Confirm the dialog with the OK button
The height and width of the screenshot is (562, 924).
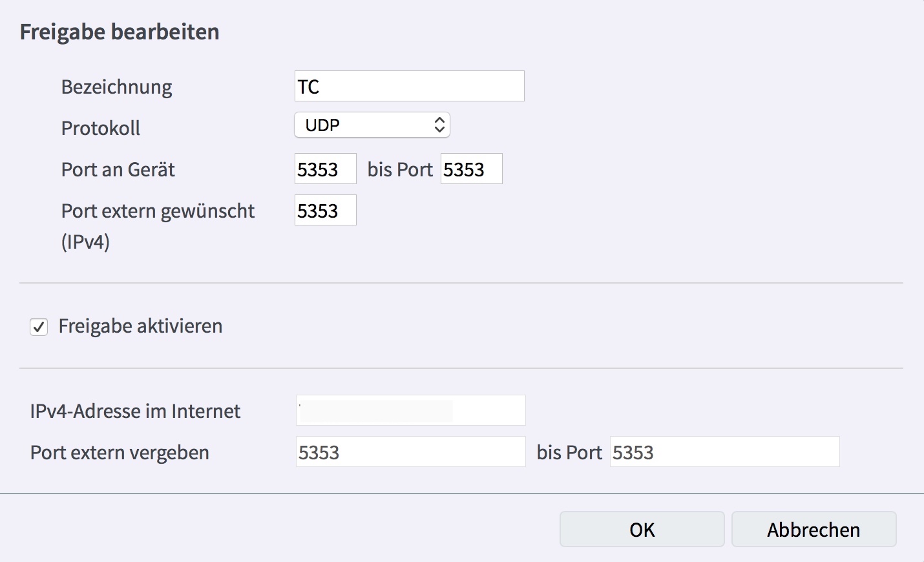tap(642, 530)
